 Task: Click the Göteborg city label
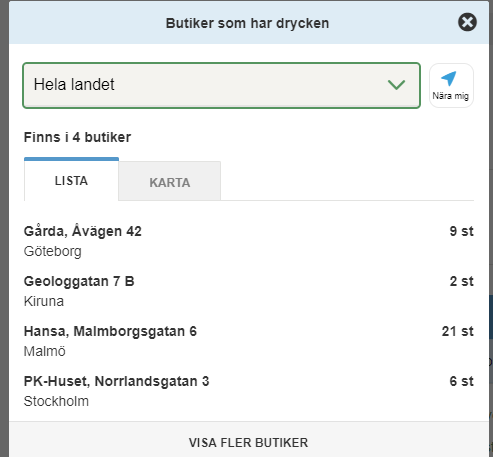(53, 251)
